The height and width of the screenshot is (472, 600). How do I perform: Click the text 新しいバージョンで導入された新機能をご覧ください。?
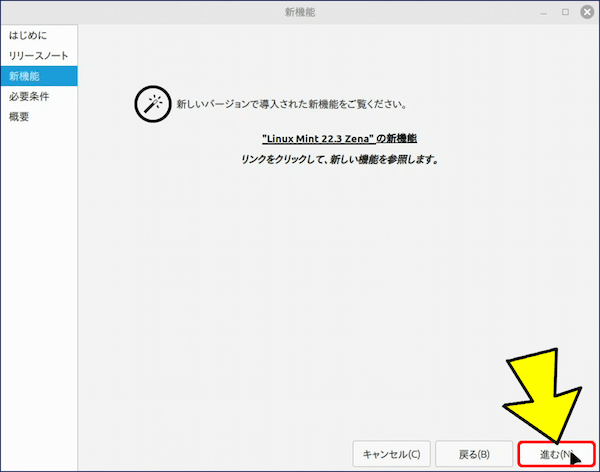point(292,104)
